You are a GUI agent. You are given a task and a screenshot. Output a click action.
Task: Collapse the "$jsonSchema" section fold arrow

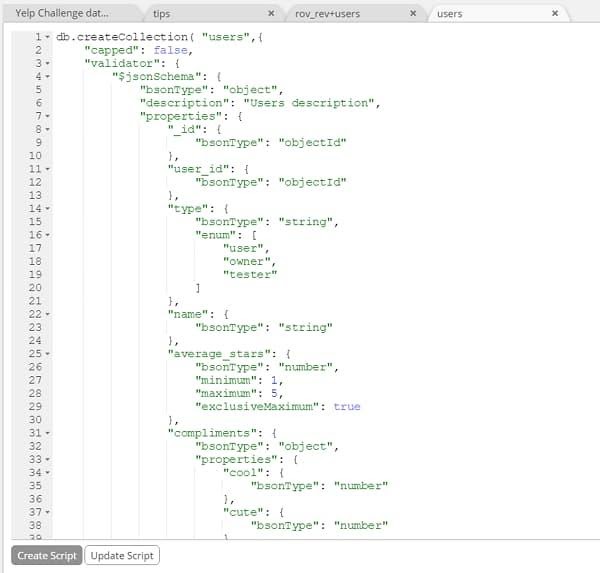(x=47, y=76)
